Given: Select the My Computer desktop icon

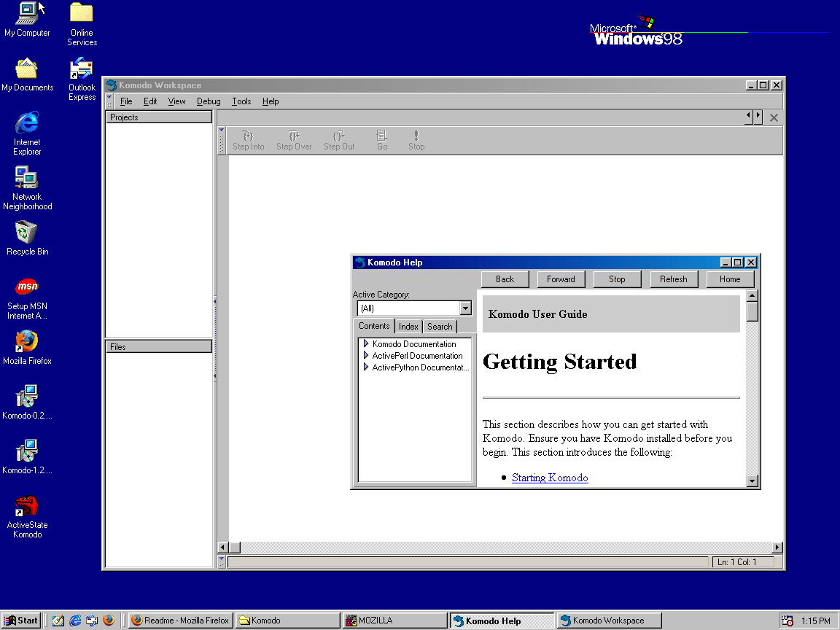Looking at the screenshot, I should (x=27, y=19).
